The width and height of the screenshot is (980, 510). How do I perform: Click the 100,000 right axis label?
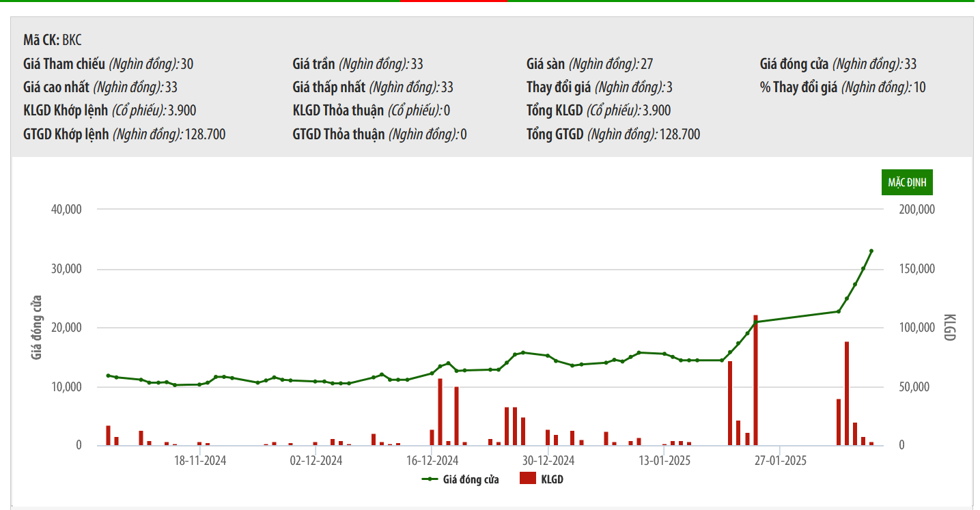tap(916, 328)
